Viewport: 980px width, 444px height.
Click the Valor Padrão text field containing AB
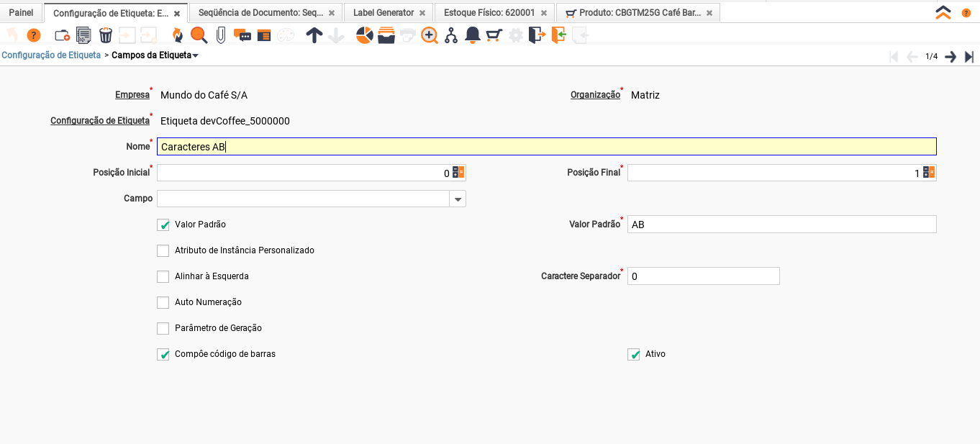coord(782,225)
